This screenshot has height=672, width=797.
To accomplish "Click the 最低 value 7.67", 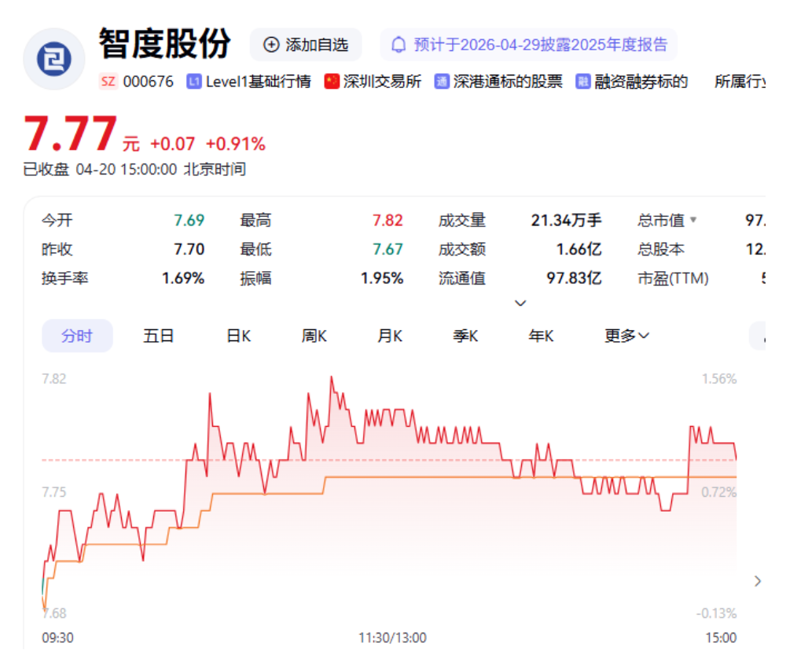I will (387, 249).
